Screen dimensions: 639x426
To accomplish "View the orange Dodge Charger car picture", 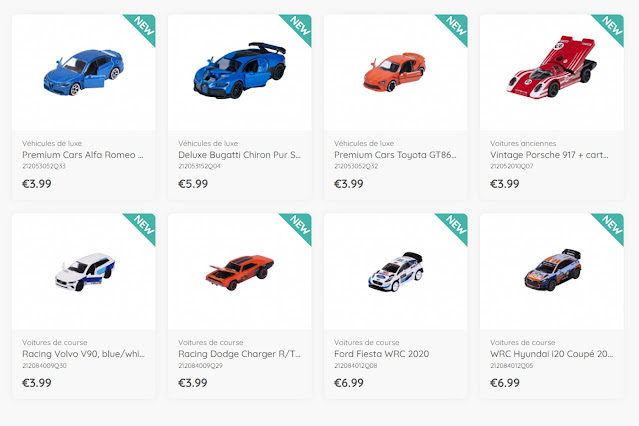I will coord(239,273).
